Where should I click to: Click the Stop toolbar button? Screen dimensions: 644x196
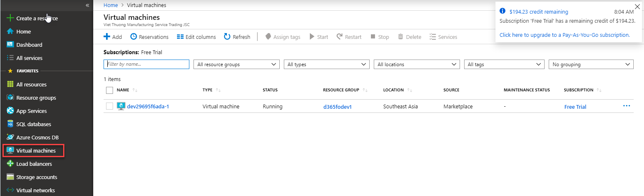[380, 37]
